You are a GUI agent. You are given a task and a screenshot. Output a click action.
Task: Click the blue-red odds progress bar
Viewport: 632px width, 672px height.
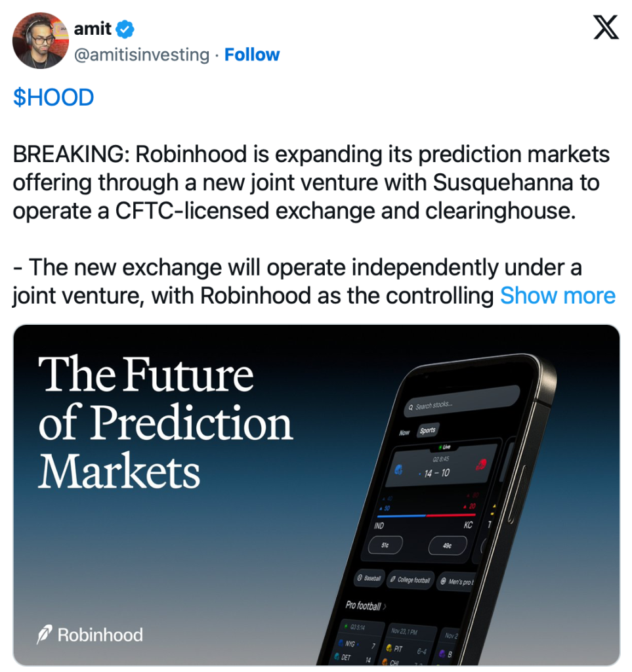coord(427,516)
